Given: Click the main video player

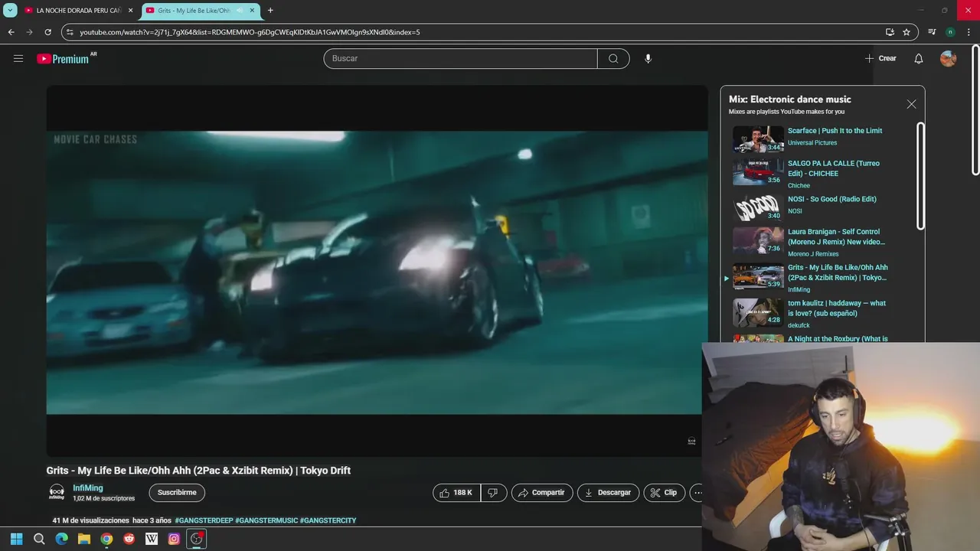Looking at the screenshot, I should tap(377, 272).
